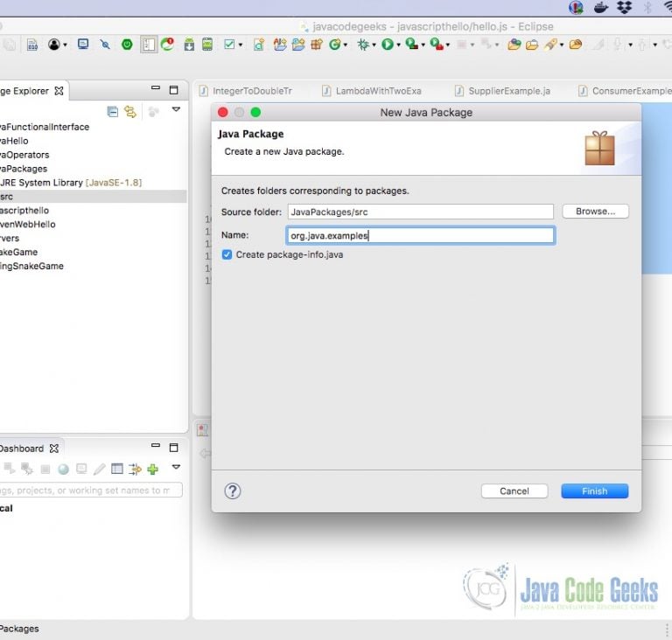Viewport: 672px width, 640px height.
Task: Click the new folder wizard toolbar icon
Action: [x=298, y=45]
